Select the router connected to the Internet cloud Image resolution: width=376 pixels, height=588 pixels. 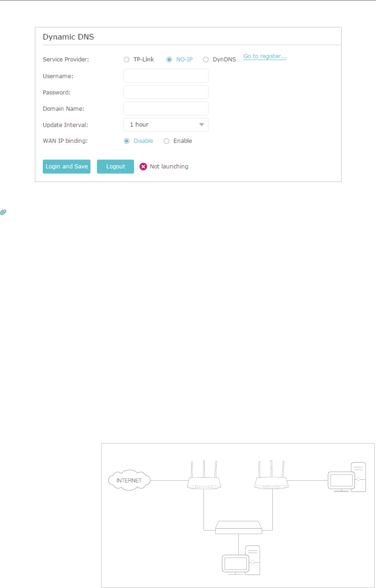coord(203,475)
